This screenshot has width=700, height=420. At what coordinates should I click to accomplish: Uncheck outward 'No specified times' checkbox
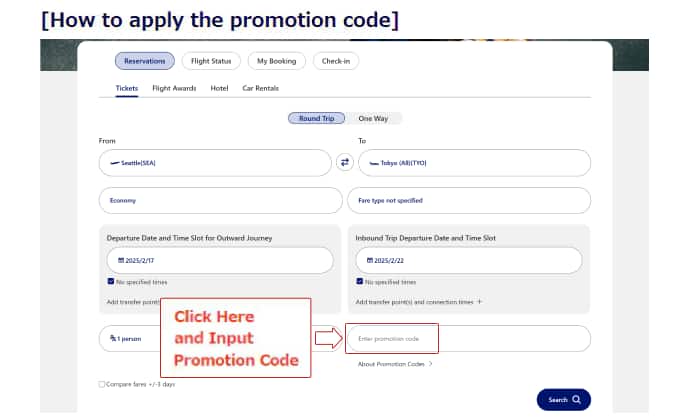110,282
